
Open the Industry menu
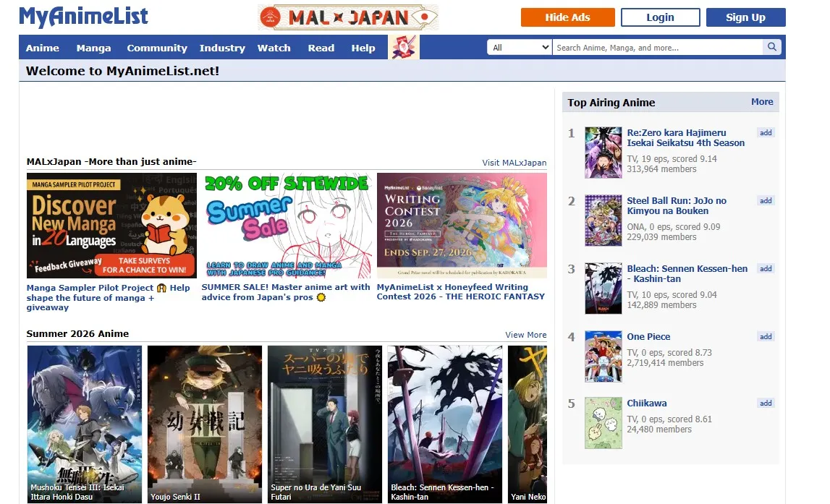click(222, 48)
